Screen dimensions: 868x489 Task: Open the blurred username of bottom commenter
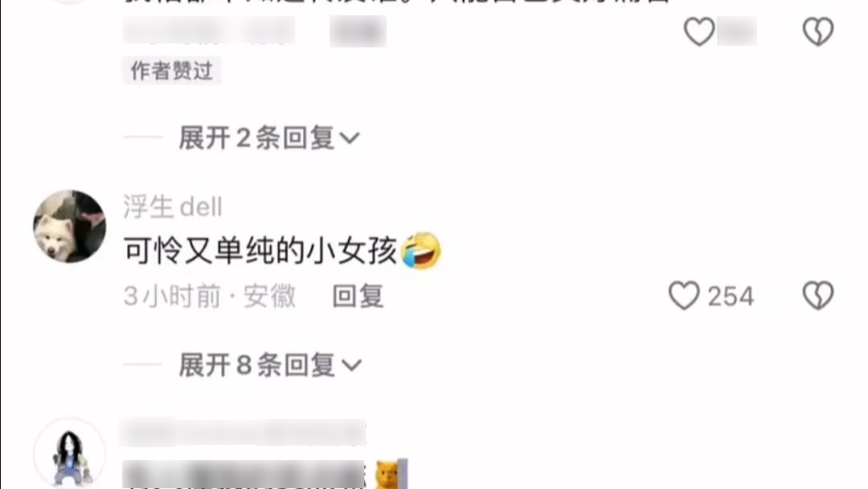(x=243, y=433)
